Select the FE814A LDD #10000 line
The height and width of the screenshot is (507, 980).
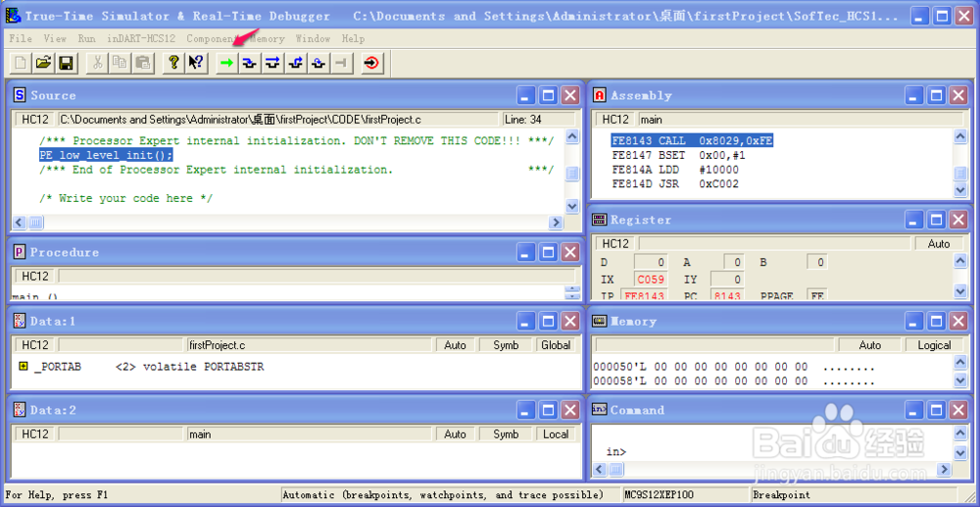675,170
